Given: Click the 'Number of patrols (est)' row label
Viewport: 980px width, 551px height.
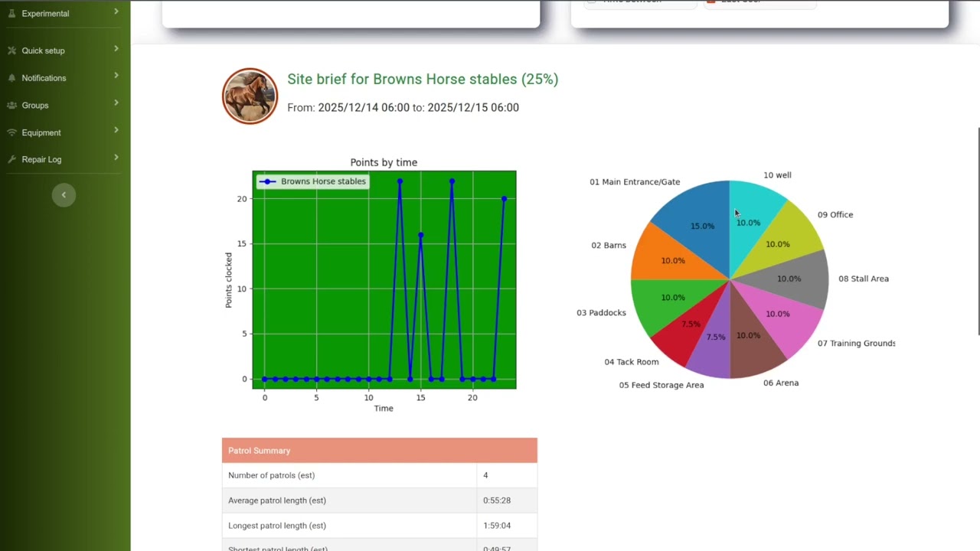Looking at the screenshot, I should tap(271, 475).
